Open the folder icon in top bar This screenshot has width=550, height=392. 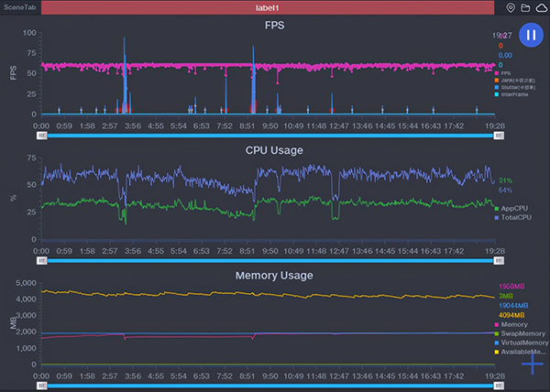(x=525, y=7)
